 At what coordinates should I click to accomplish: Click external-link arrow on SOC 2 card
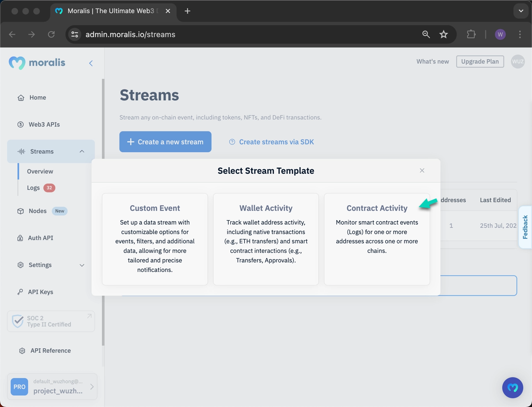89,316
